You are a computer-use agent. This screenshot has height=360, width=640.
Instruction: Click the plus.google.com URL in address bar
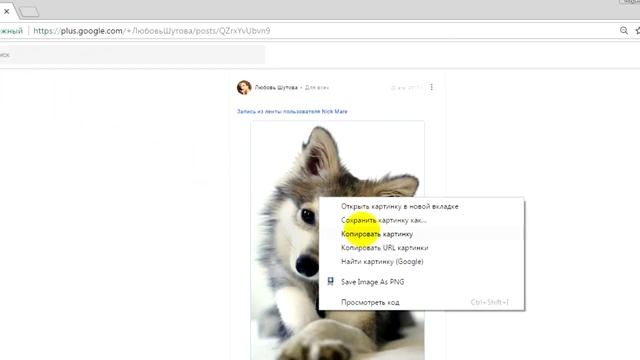click(x=151, y=31)
